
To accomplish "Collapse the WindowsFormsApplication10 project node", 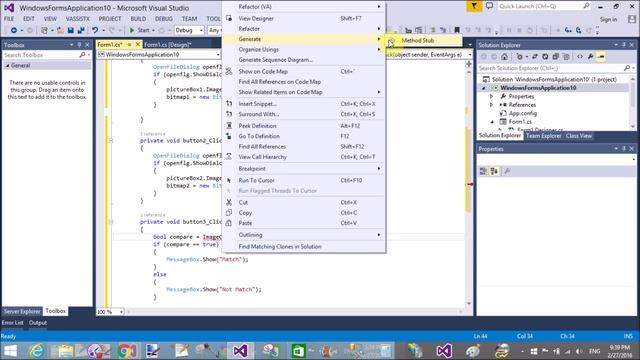I will coord(484,88).
